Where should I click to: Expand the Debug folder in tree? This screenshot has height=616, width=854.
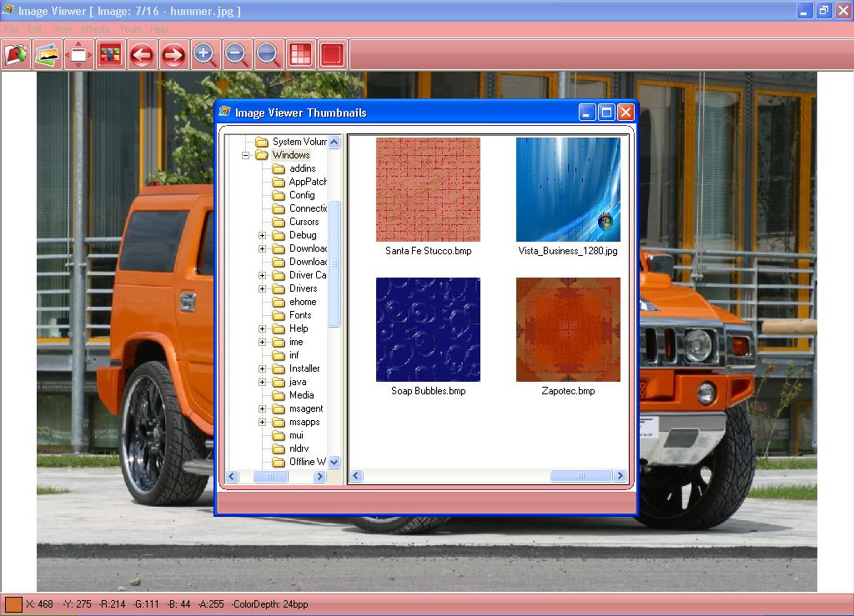click(x=262, y=235)
